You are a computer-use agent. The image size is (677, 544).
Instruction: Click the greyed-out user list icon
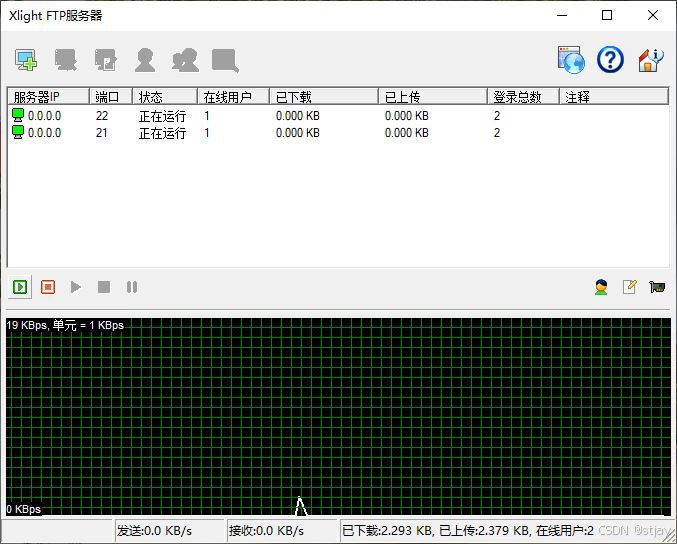pos(145,60)
